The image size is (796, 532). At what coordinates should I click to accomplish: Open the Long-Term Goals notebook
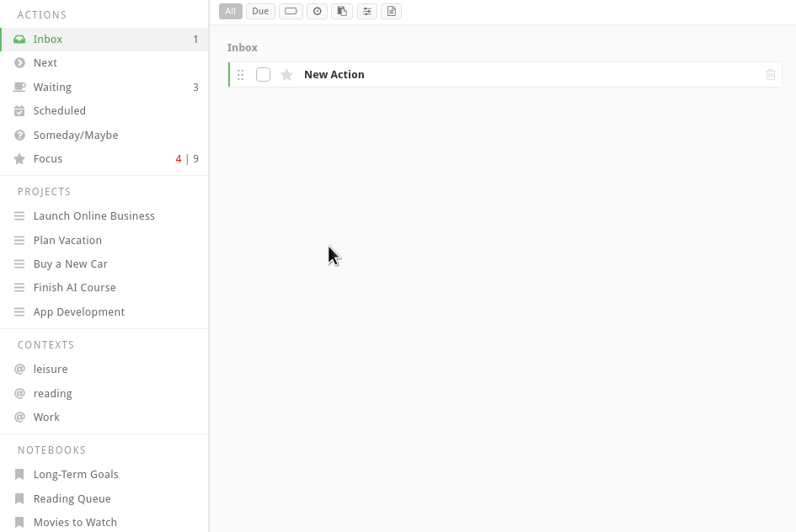pos(76,475)
